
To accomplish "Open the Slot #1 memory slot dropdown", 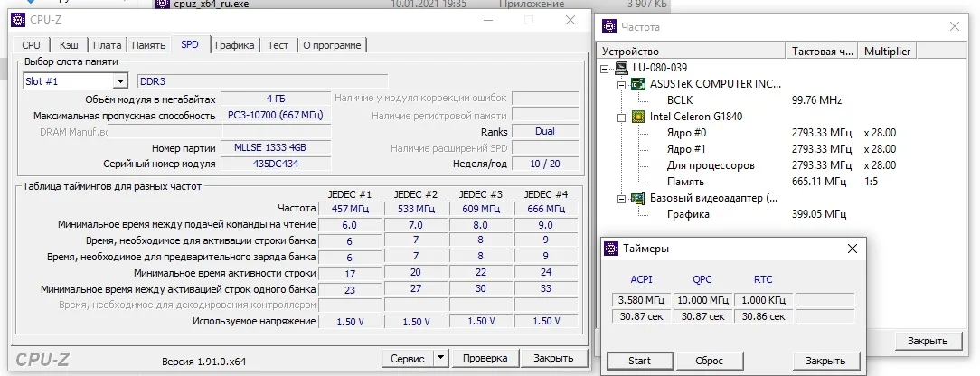I will (120, 81).
